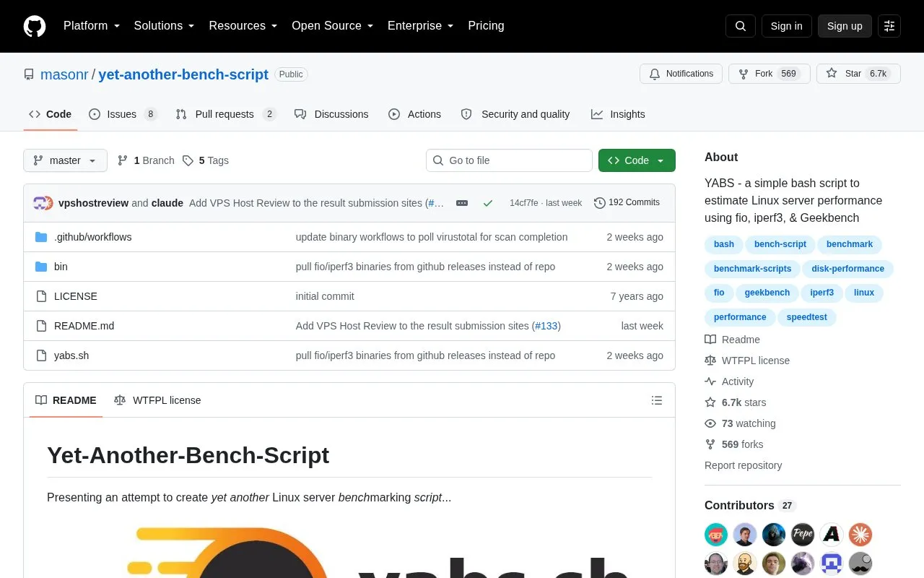The image size is (924, 578).
Task: Expand the Enterprise menu
Action: coord(421,26)
